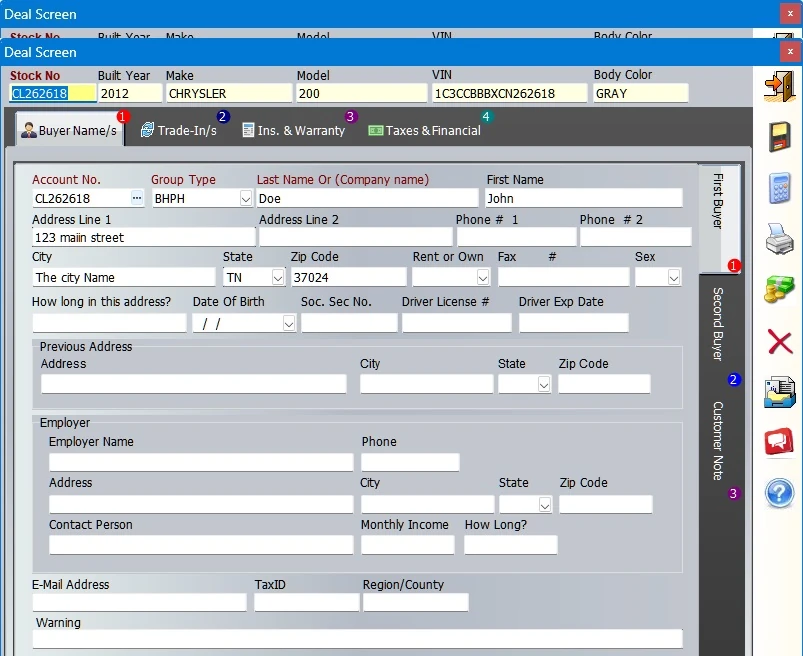Click the money and coins icon
Viewport: 803px width, 656px height.
(x=779, y=290)
